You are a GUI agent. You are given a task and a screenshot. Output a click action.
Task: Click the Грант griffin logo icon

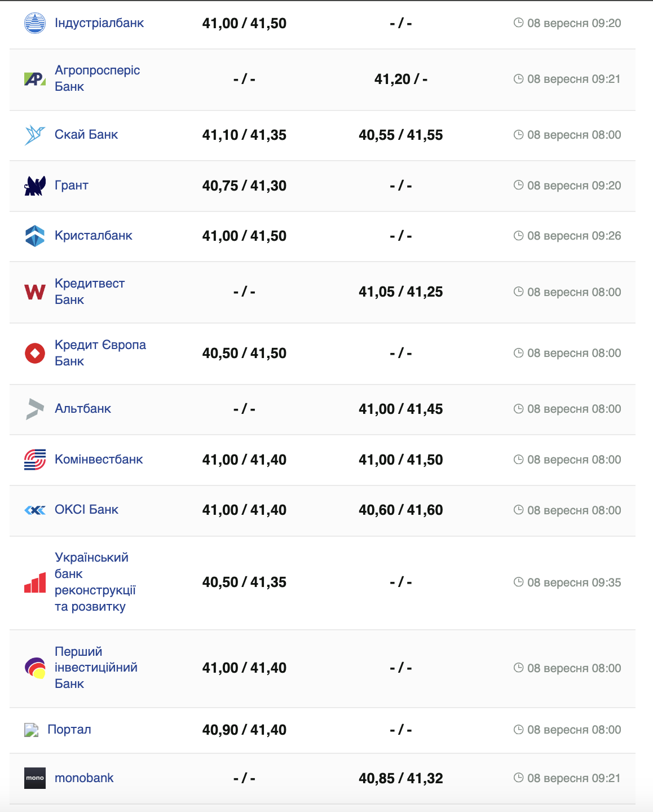click(35, 186)
